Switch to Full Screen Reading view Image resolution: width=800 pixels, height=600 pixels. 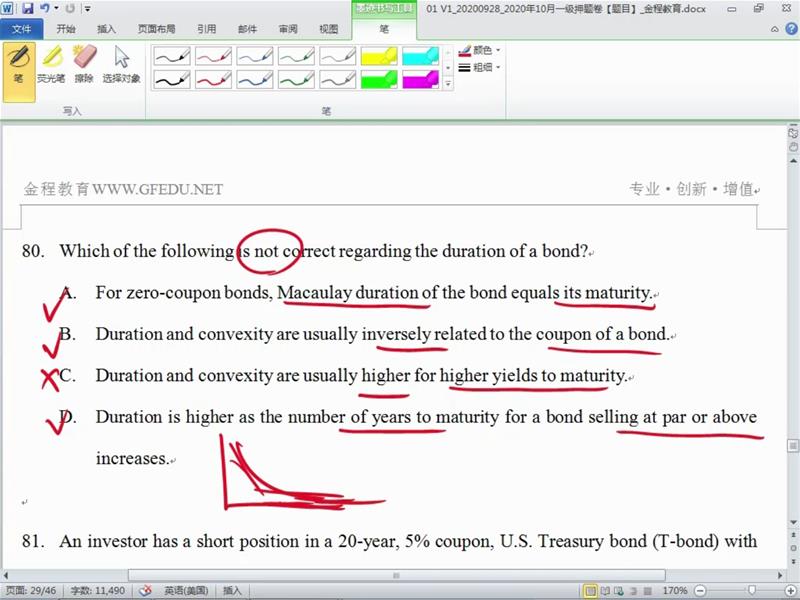pyautogui.click(x=607, y=591)
